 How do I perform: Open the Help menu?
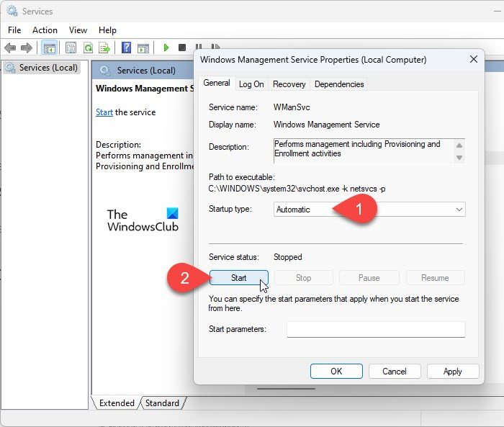[x=107, y=30]
